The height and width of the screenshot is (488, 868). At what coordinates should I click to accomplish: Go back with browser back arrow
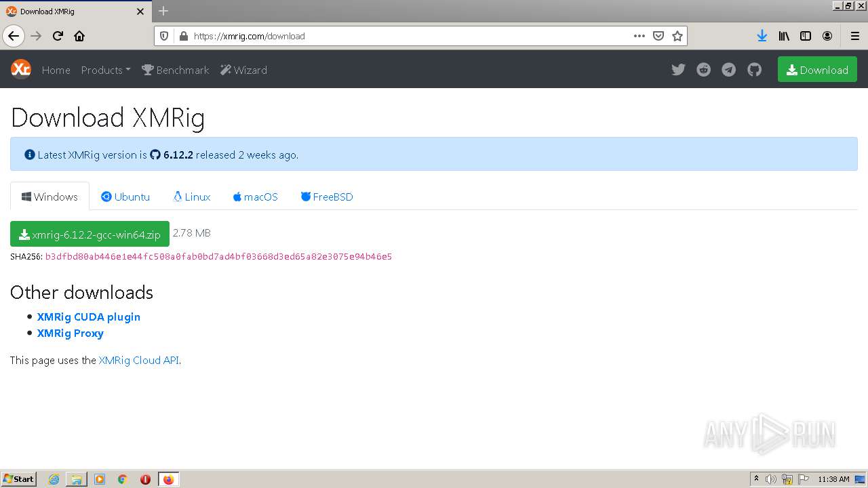[14, 36]
